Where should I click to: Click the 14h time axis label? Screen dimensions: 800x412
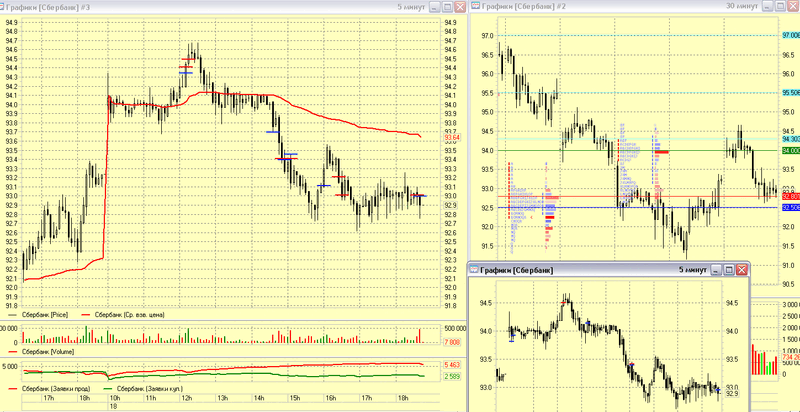259,397
